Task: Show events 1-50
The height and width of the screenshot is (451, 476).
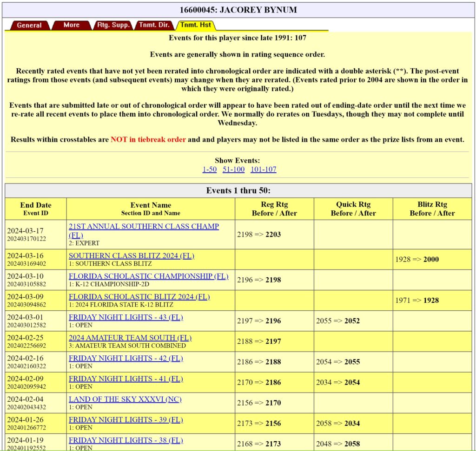Action: click(210, 170)
